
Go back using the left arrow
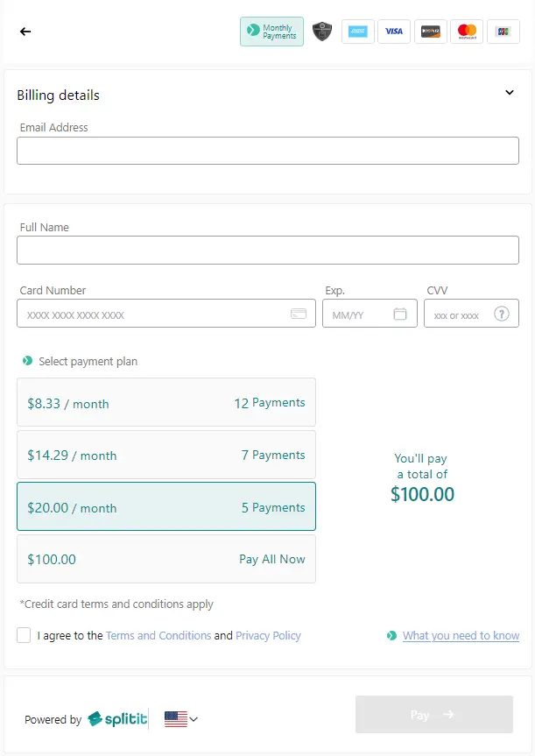point(25,32)
